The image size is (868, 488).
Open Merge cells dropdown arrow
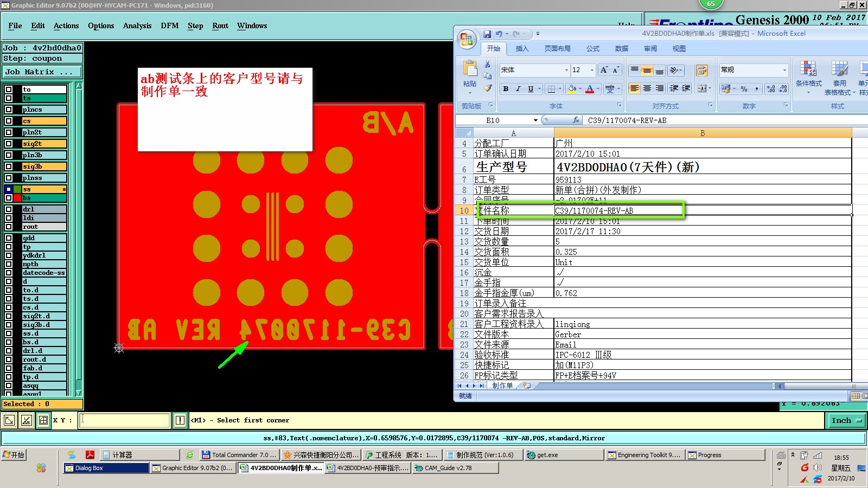(x=709, y=88)
